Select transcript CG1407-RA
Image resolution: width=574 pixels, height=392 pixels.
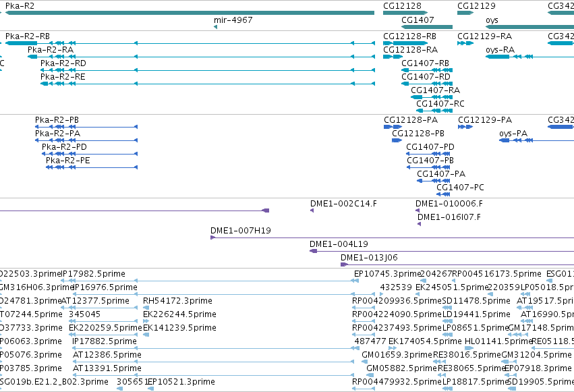pyautogui.click(x=436, y=90)
